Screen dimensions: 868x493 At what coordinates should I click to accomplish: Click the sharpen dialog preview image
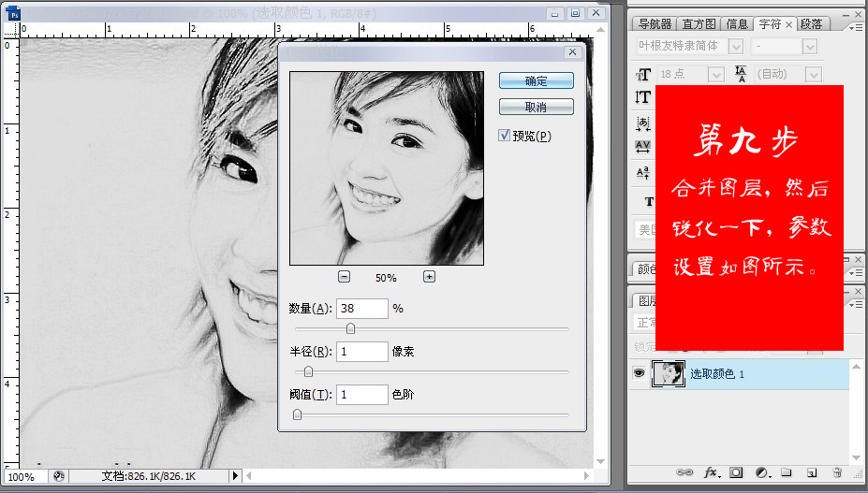(387, 168)
